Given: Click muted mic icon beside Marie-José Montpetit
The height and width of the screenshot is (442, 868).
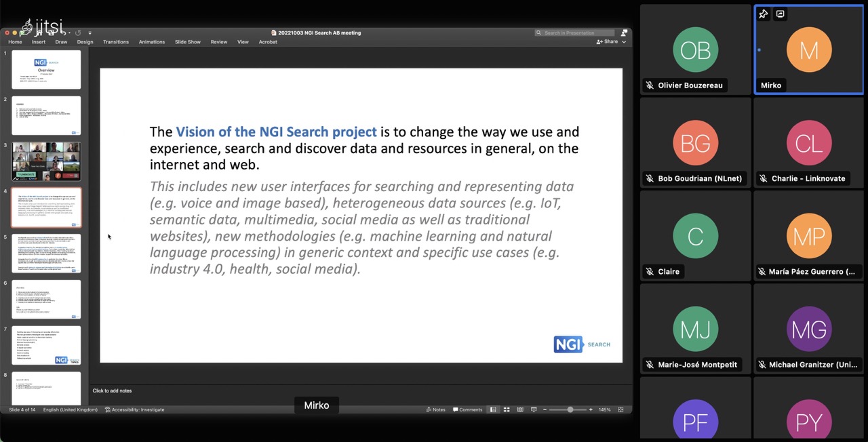Looking at the screenshot, I should pyautogui.click(x=650, y=365).
